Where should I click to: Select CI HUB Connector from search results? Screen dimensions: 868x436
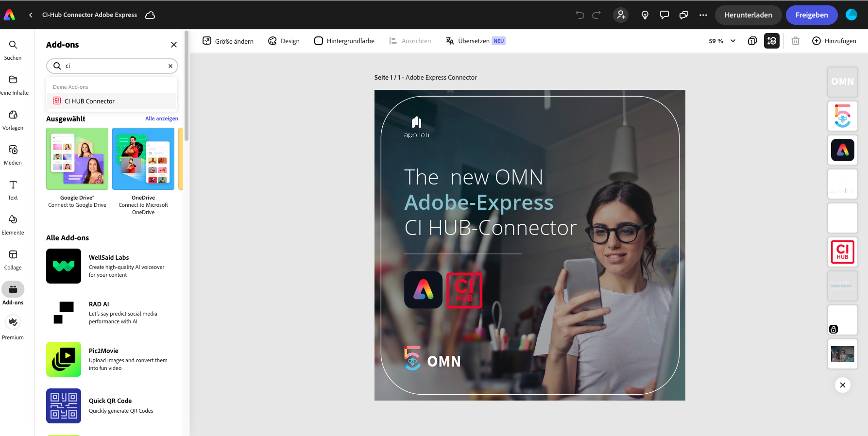coord(112,101)
